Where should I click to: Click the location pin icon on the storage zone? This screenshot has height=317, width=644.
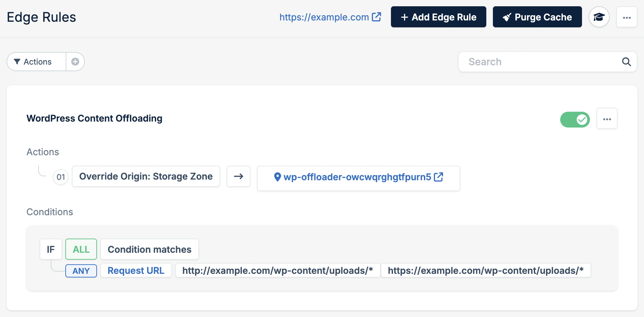pyautogui.click(x=277, y=177)
